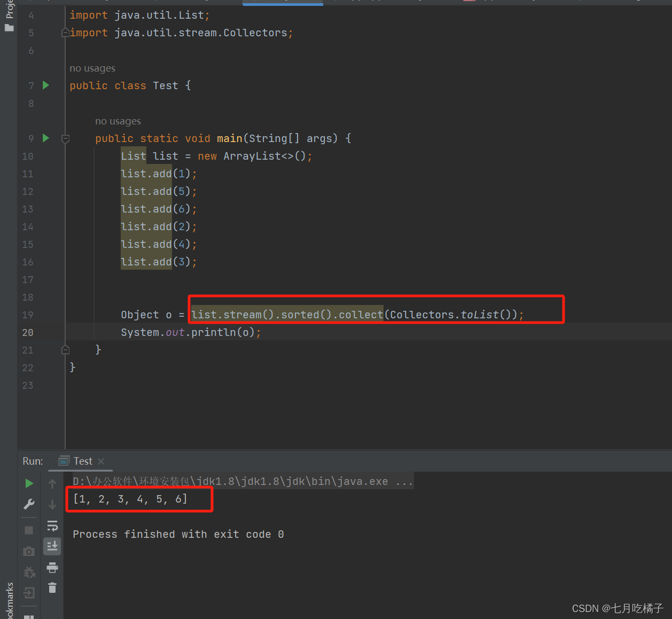Click 'Process finished with exit code 0' text
This screenshot has height=619, width=672.
point(178,535)
